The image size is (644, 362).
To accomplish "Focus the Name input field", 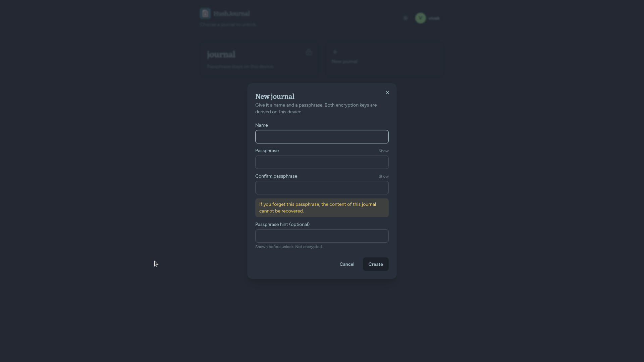I will [322, 137].
